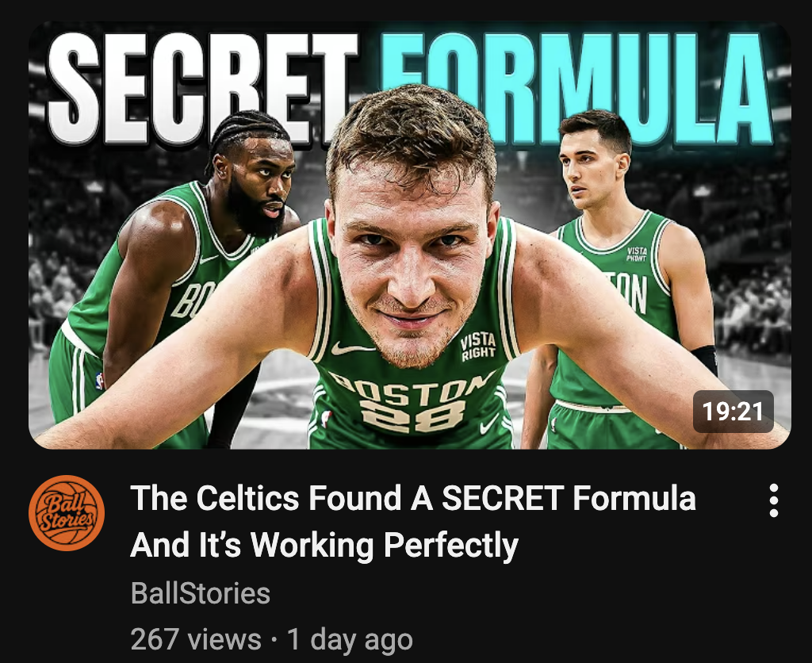This screenshot has height=663, width=812.
Task: Open the three-dot more options menu
Action: [774, 500]
